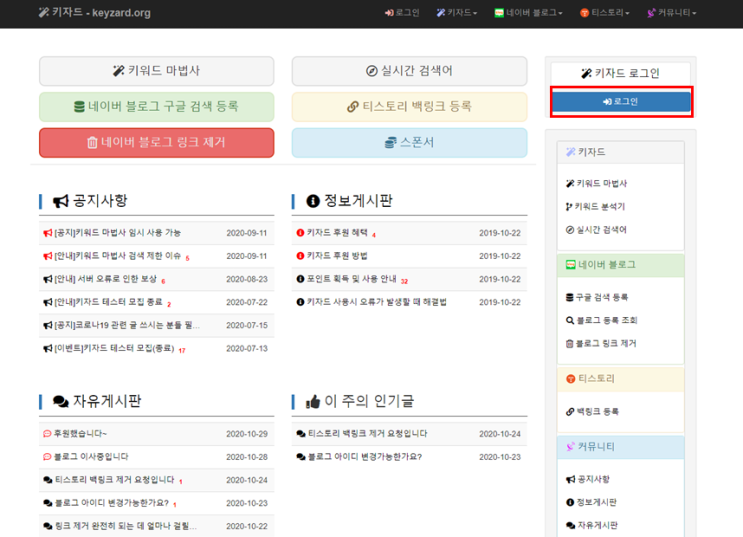The image size is (743, 537).
Task: Open 키워드 분석기 in sidebar menu
Action: tap(596, 207)
